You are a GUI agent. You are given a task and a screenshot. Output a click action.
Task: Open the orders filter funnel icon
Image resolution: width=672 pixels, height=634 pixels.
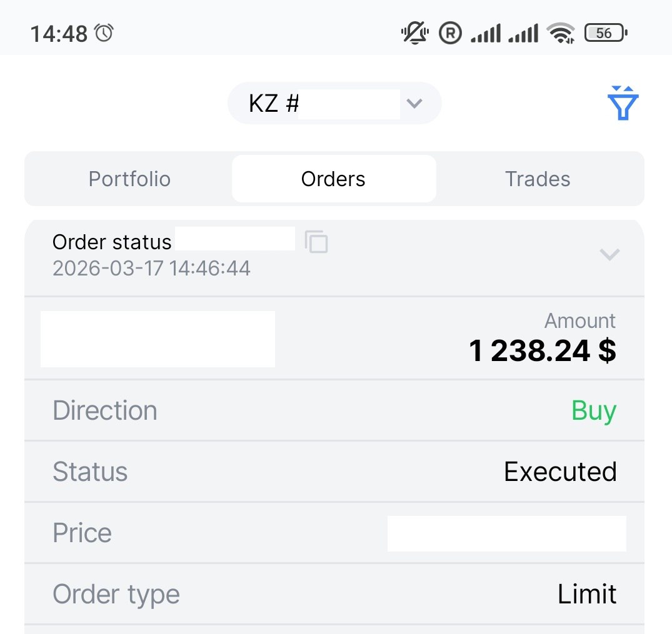(x=623, y=104)
